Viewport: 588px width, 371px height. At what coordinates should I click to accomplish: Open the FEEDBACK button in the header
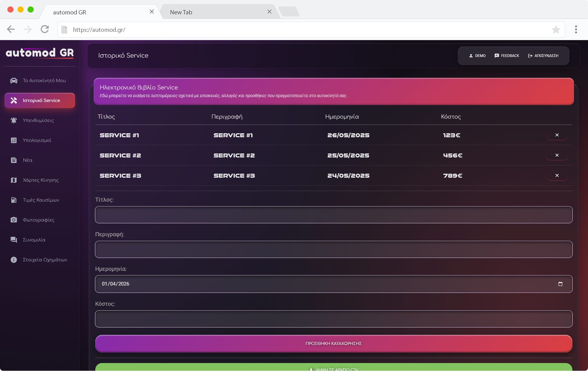tap(507, 56)
